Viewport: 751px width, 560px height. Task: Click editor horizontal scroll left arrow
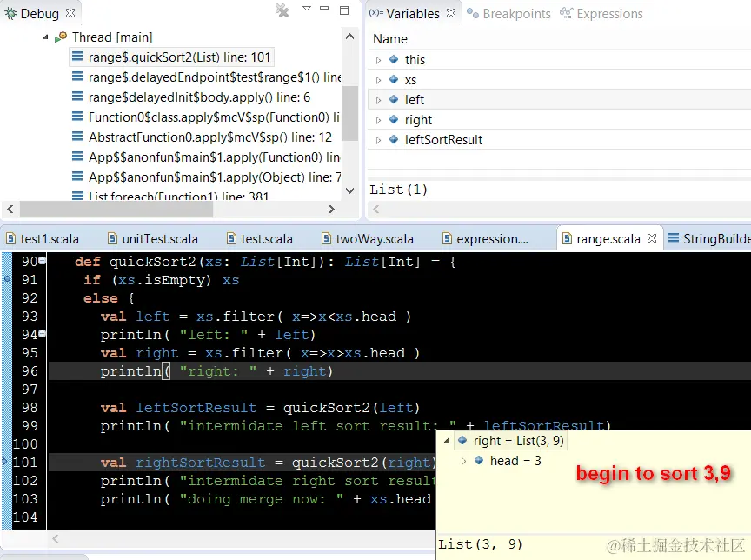[56, 538]
